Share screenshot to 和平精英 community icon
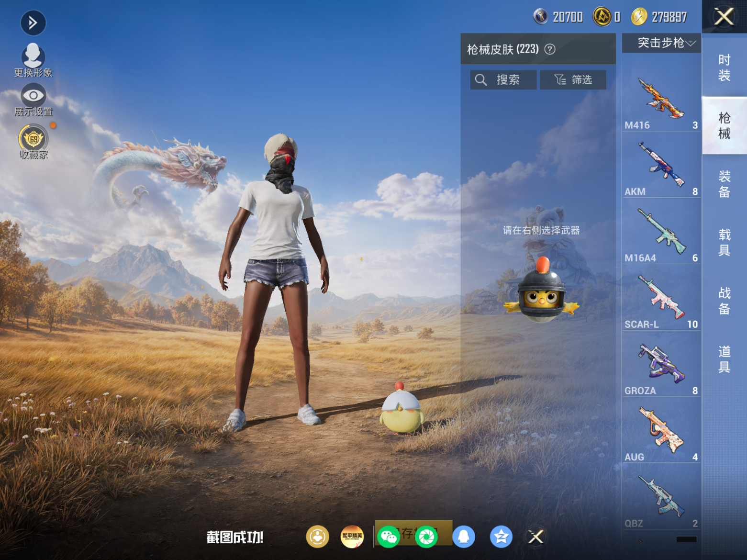This screenshot has width=747, height=560. (x=352, y=537)
